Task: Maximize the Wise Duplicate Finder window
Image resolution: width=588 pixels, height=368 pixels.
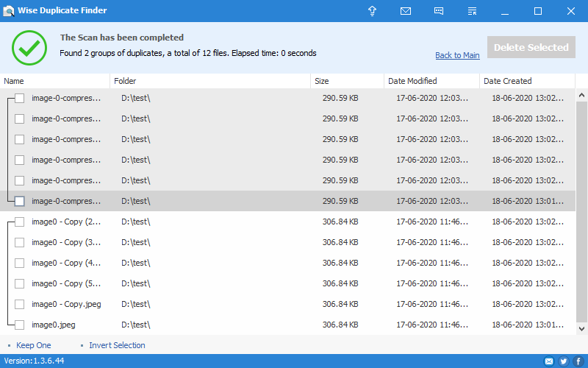Action: (538, 11)
